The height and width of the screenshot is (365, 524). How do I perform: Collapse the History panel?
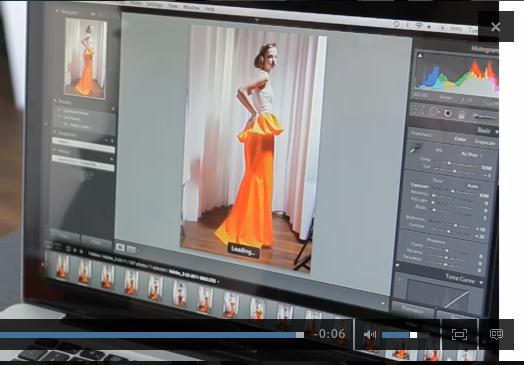54,150
